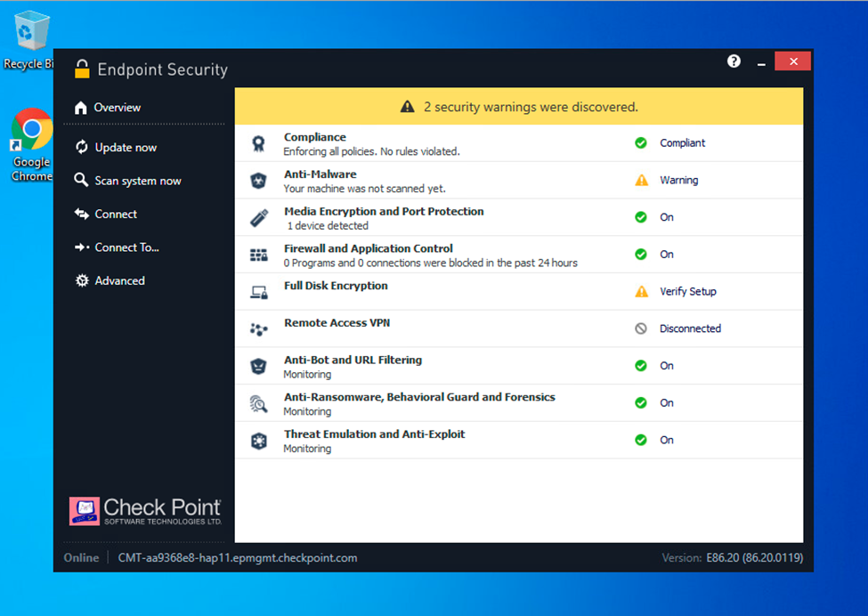Click 'Your machine was not scanned yet' text
This screenshot has height=616, width=868.
click(x=364, y=189)
